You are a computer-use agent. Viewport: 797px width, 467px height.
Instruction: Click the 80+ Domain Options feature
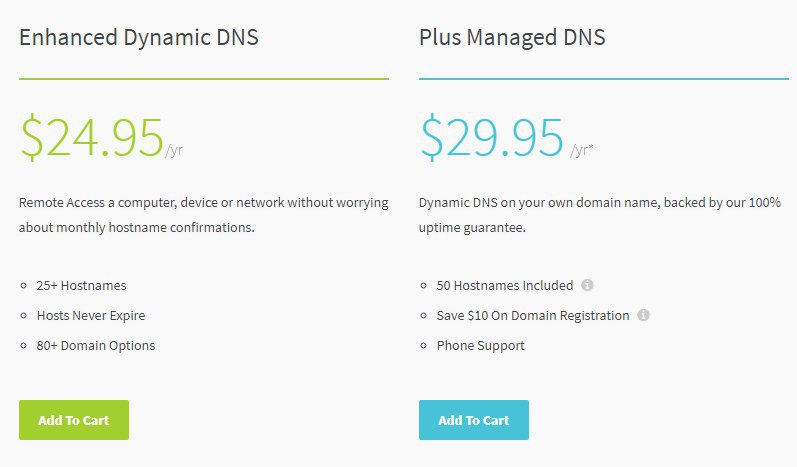pos(96,345)
